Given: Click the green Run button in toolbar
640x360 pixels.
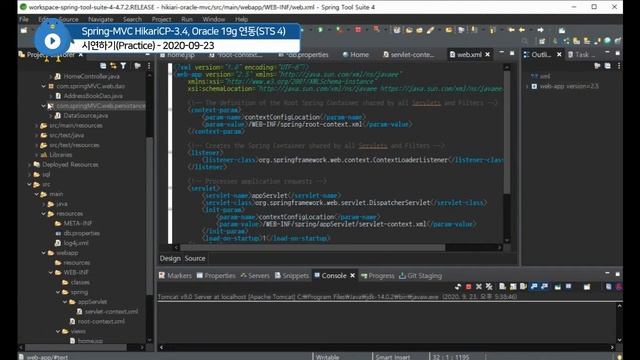Looking at the screenshot, I should pyautogui.click(x=320, y=30).
